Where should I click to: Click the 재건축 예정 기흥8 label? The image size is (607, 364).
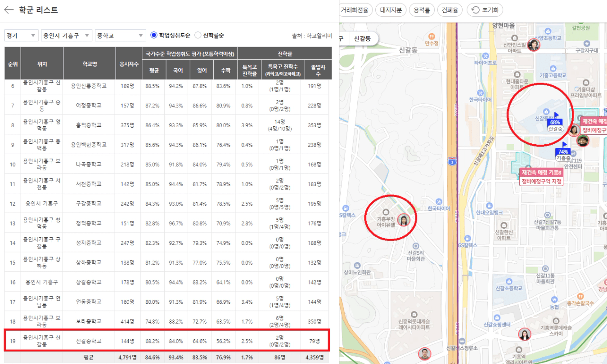pyautogui.click(x=542, y=173)
